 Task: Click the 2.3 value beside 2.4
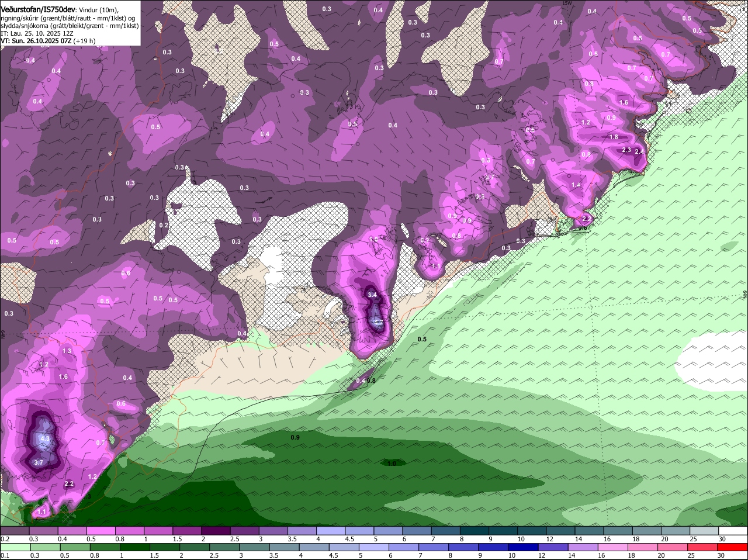626,150
